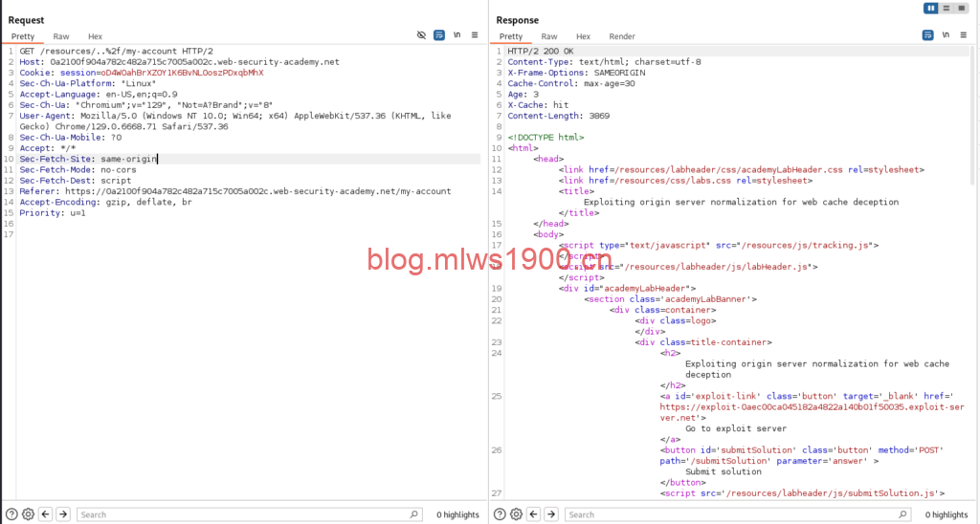Go to previous match in Request search
The image size is (980, 524).
[46, 514]
